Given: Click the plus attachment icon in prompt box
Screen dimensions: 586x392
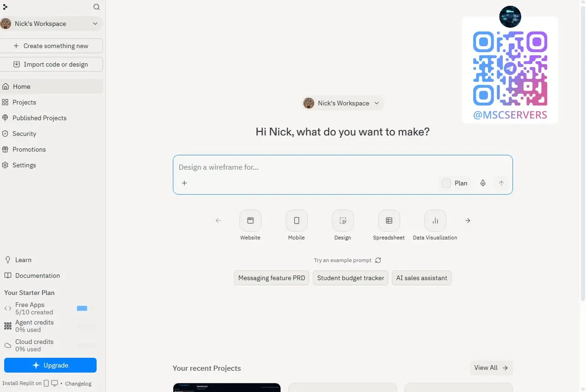Looking at the screenshot, I should point(184,183).
